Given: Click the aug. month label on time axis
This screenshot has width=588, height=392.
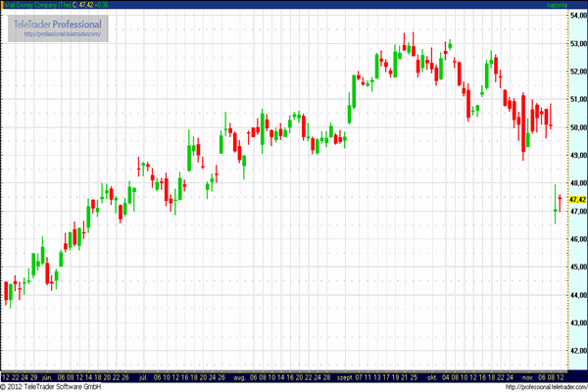Looking at the screenshot, I should tap(240, 377).
